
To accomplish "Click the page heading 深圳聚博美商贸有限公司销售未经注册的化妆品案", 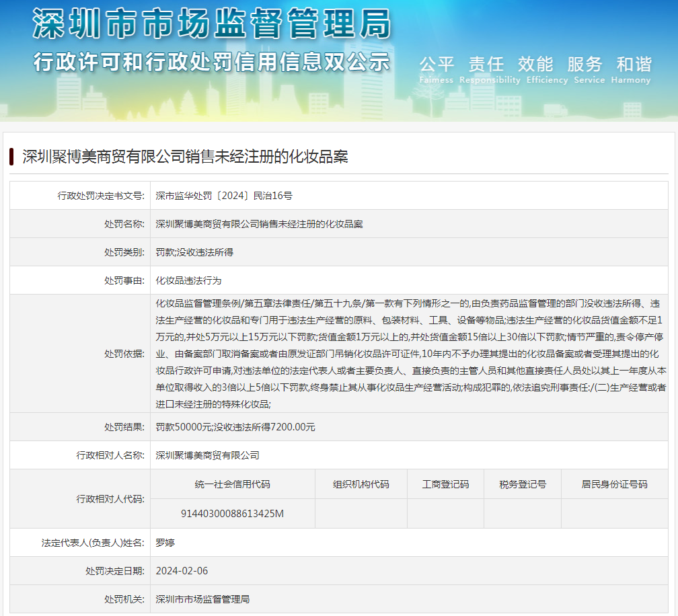I will click(x=185, y=157).
